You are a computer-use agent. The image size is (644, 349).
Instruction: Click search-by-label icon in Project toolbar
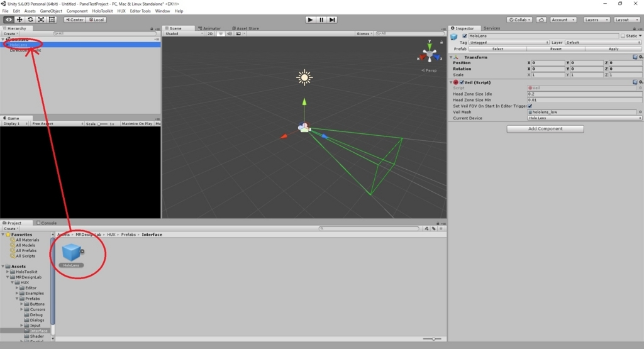[x=434, y=229]
